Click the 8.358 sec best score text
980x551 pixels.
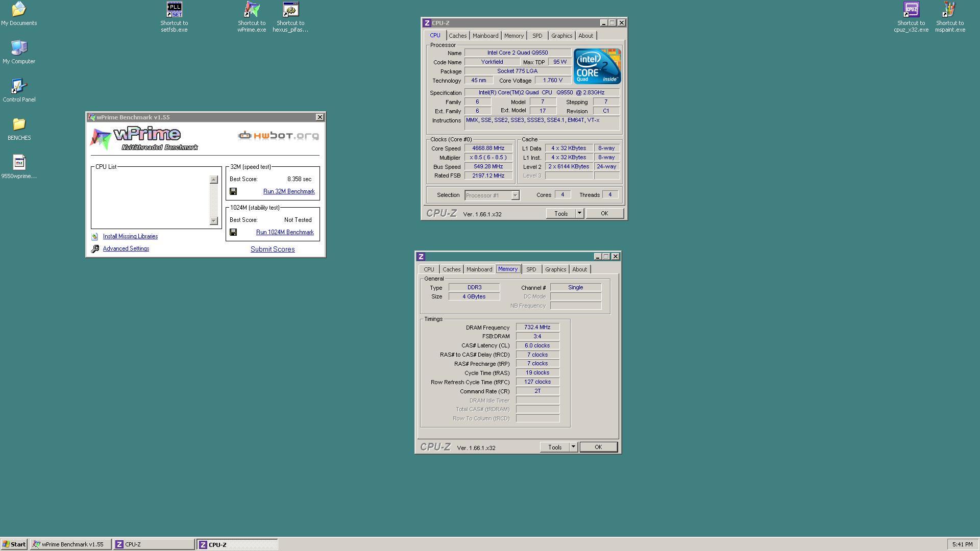pyautogui.click(x=299, y=179)
